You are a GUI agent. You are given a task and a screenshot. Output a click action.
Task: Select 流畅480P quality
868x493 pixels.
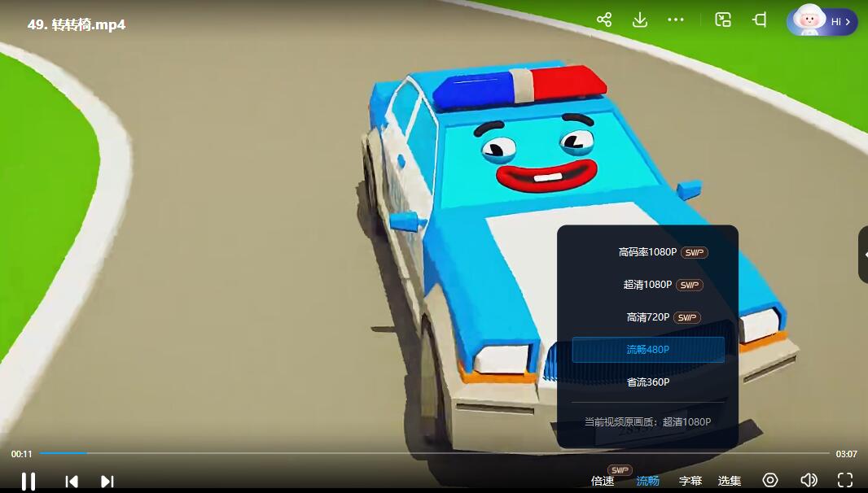click(x=647, y=350)
